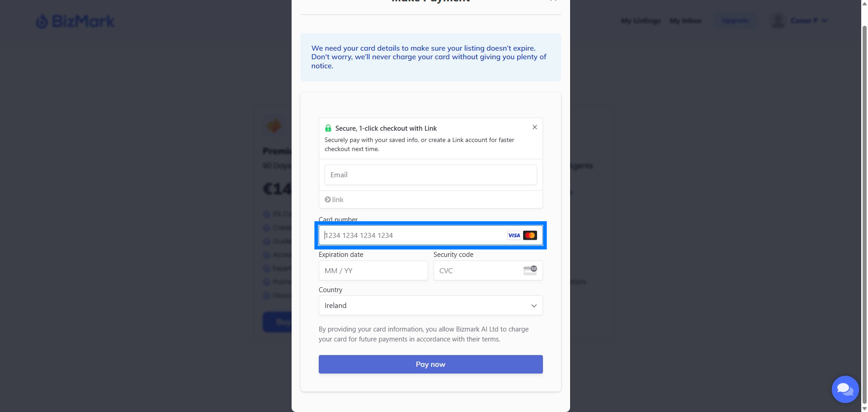Image resolution: width=868 pixels, height=412 pixels.
Task: Focus the Email input field
Action: pyautogui.click(x=430, y=175)
